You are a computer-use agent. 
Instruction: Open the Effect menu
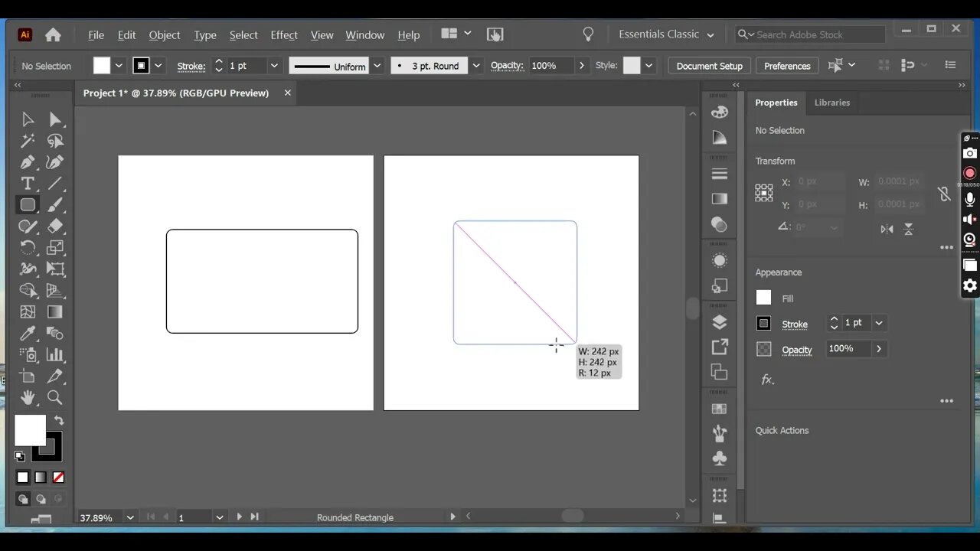point(284,35)
